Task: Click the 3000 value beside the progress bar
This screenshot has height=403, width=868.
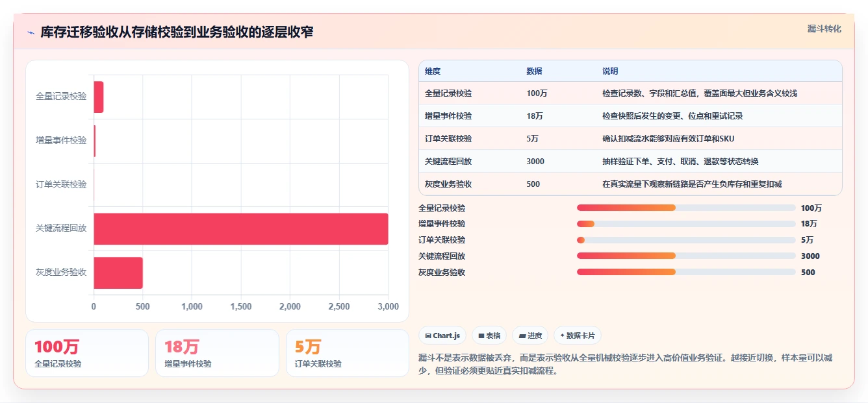Action: [810, 256]
